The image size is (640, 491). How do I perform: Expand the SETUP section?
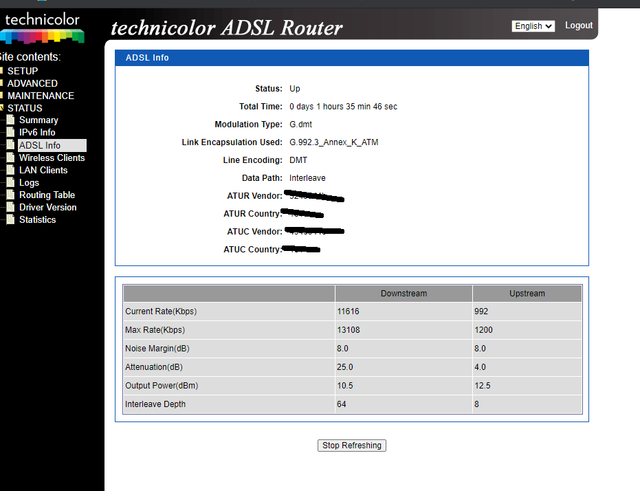(22, 71)
